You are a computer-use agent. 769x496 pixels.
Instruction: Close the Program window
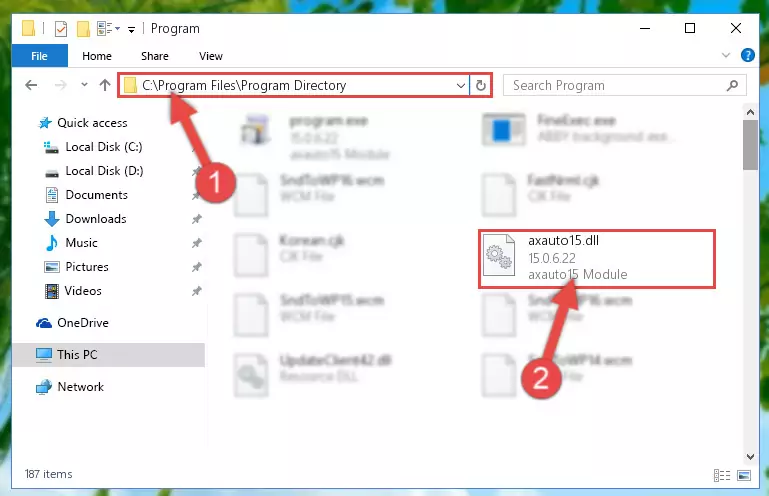click(x=736, y=28)
